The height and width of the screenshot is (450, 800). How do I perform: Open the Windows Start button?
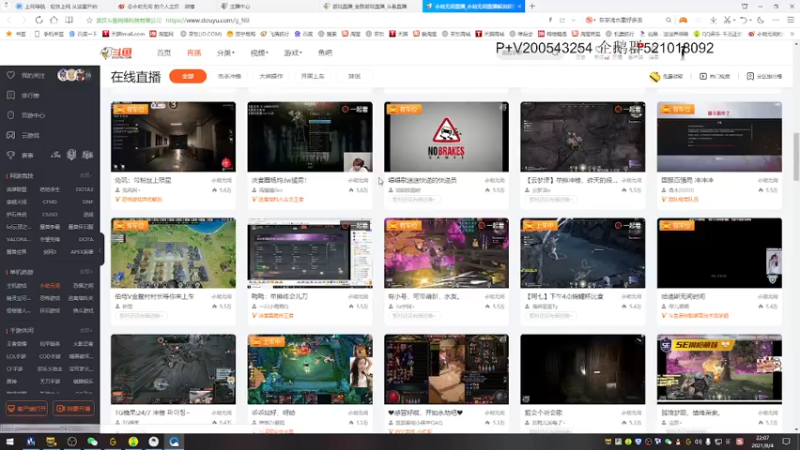9,441
